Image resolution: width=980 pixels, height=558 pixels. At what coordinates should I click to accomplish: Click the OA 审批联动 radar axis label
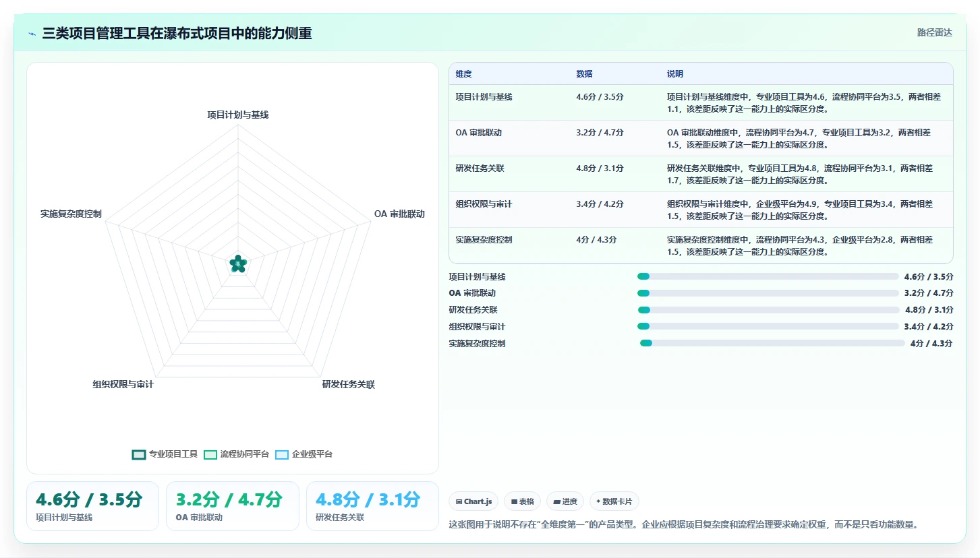[399, 214]
